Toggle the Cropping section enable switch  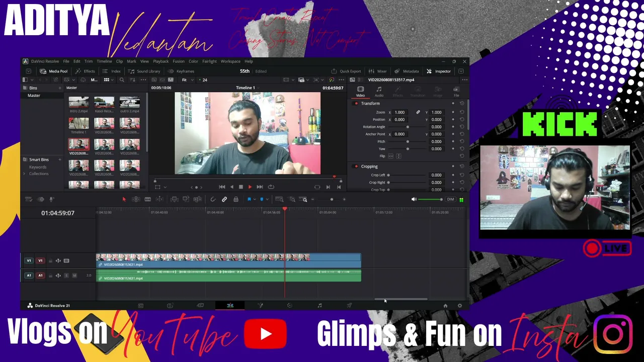(x=356, y=166)
